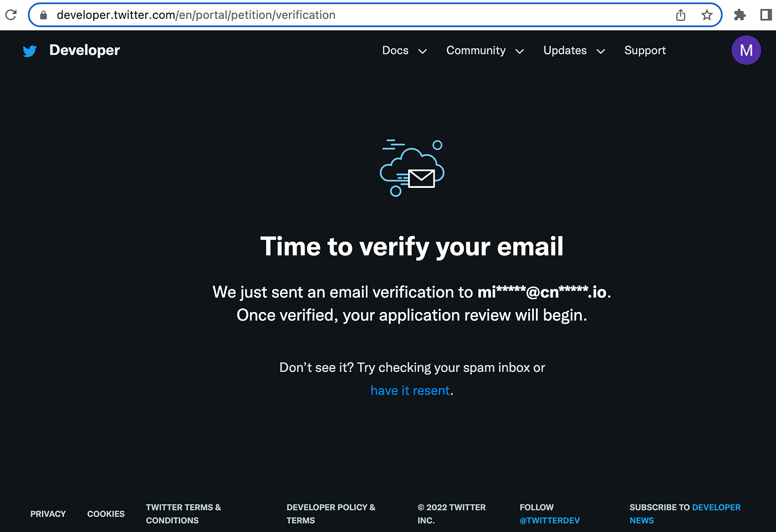
Task: Open the Docs menu
Action: point(395,50)
